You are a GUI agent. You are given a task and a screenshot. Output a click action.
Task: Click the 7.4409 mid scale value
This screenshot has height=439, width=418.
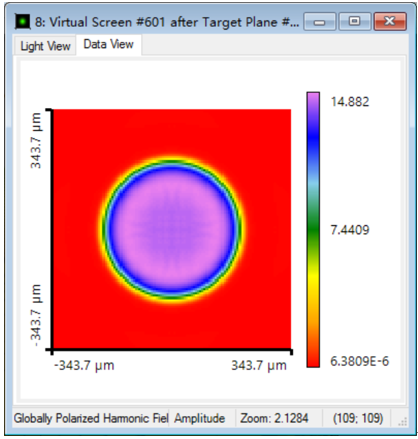click(x=350, y=230)
